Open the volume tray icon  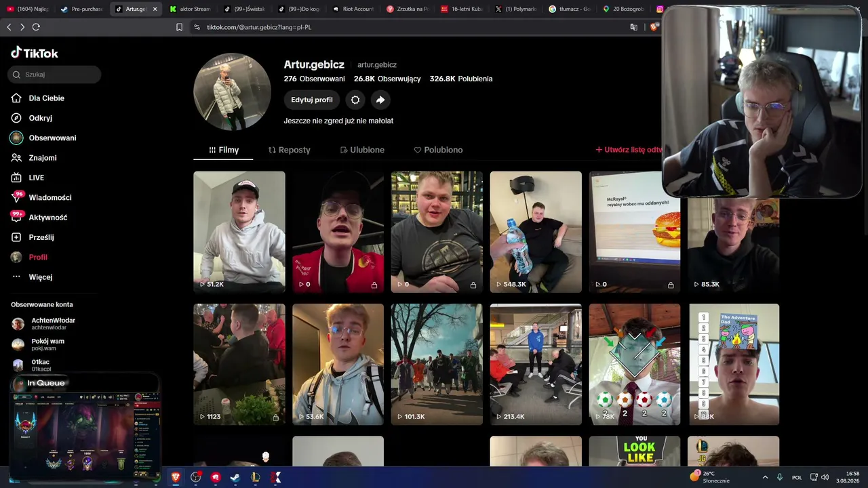coord(825,477)
